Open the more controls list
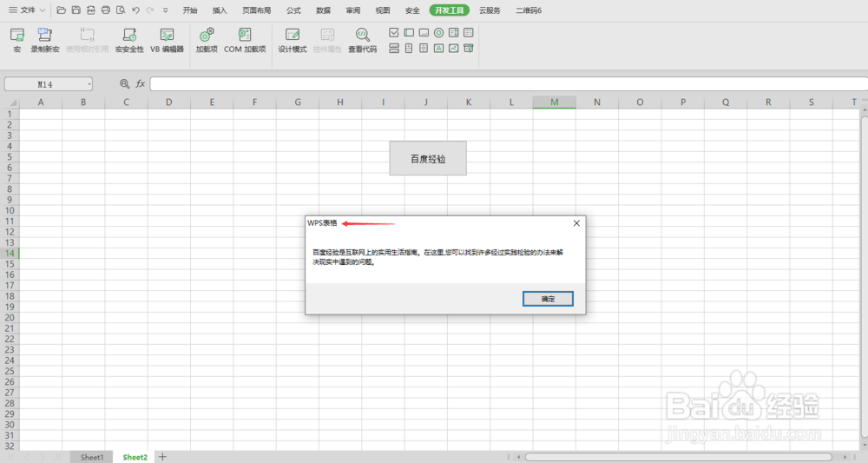The image size is (868, 463). [x=469, y=48]
